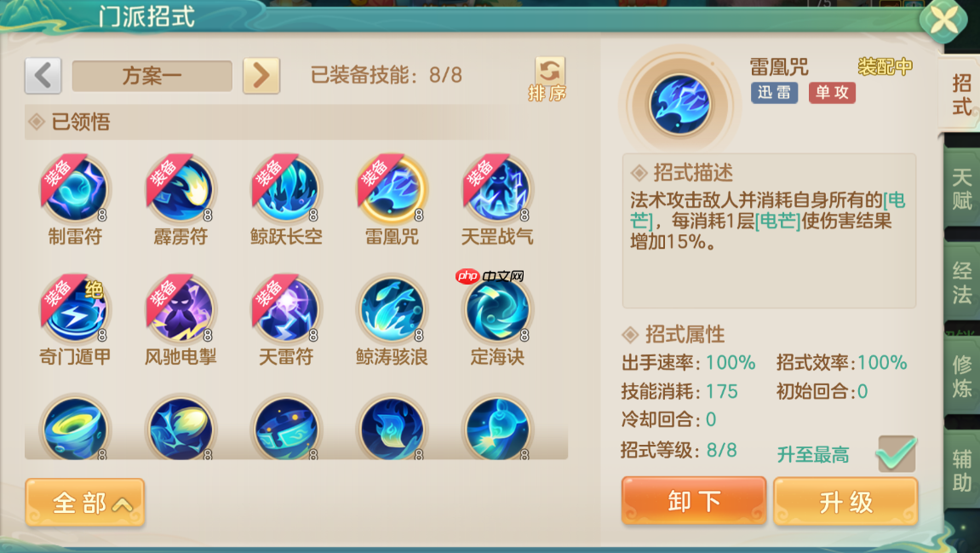This screenshot has height=553, width=980.
Task: Switch to the 修炼 side tab
Action: pyautogui.click(x=961, y=375)
